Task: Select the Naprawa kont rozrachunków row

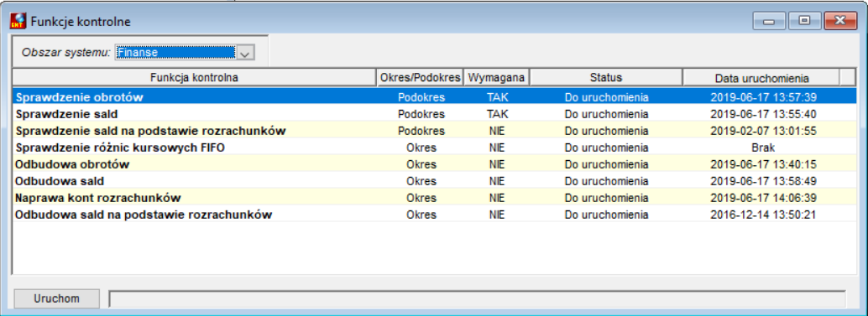Action: (435, 198)
